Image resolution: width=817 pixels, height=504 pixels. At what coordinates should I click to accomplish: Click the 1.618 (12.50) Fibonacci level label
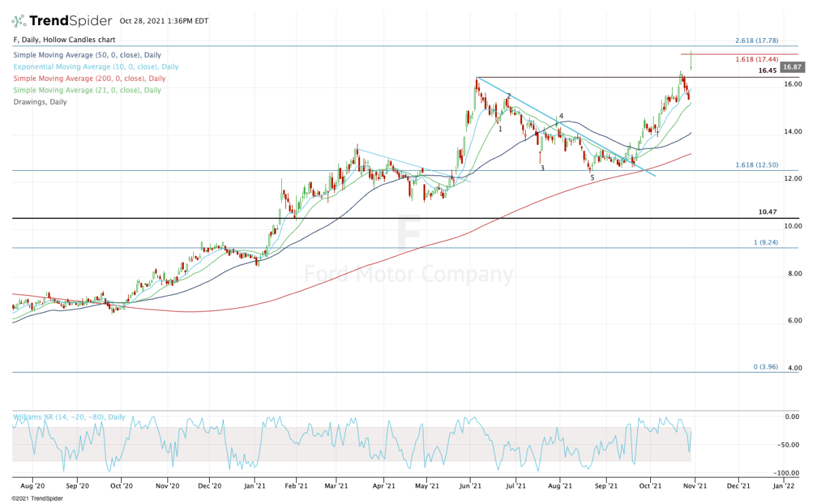click(756, 165)
